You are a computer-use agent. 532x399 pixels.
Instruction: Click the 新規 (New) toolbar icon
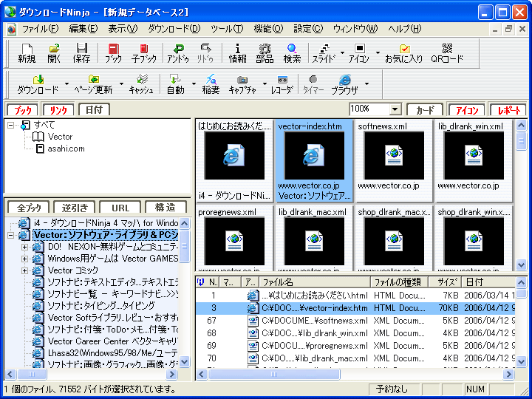coord(27,53)
